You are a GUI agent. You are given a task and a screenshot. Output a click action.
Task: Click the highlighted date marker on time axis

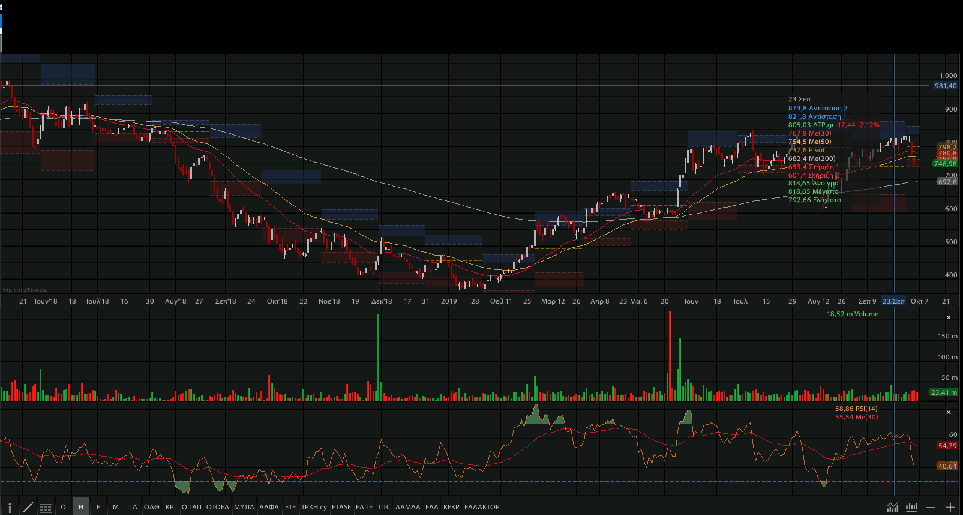click(894, 301)
